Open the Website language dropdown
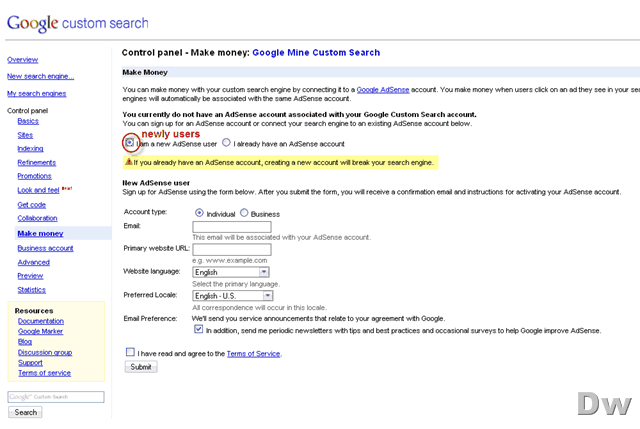Image resolution: width=640 pixels, height=429 pixels. [231, 272]
